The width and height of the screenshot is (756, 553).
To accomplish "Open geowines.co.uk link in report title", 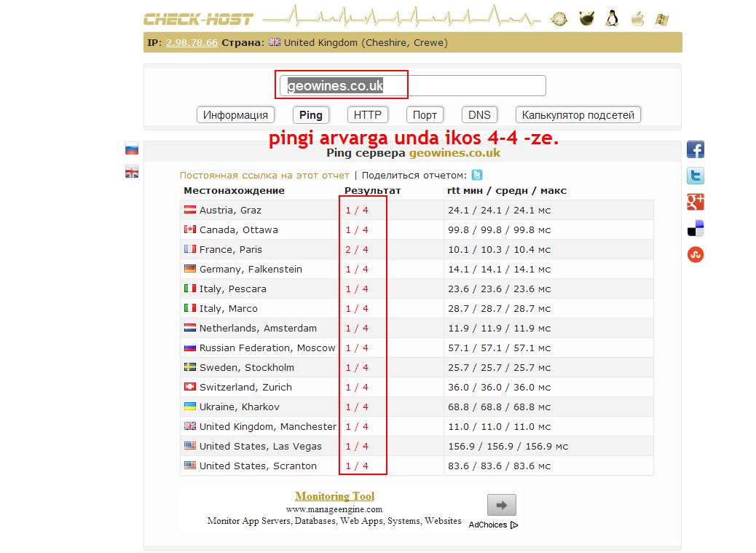I will click(454, 153).
